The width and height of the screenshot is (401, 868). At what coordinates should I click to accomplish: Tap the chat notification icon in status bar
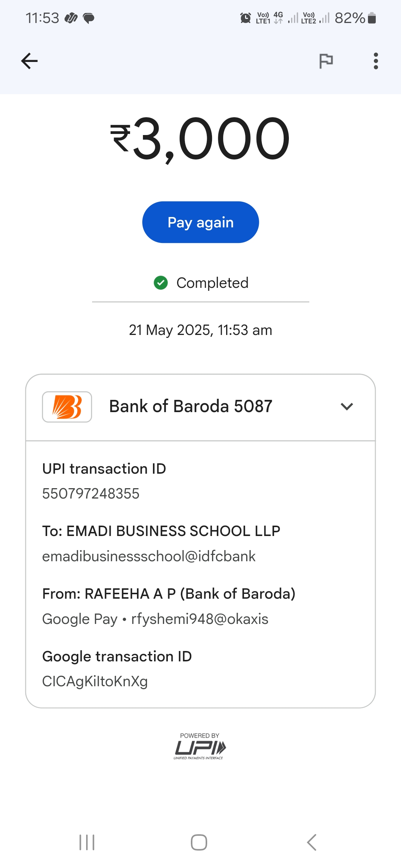pos(88,18)
